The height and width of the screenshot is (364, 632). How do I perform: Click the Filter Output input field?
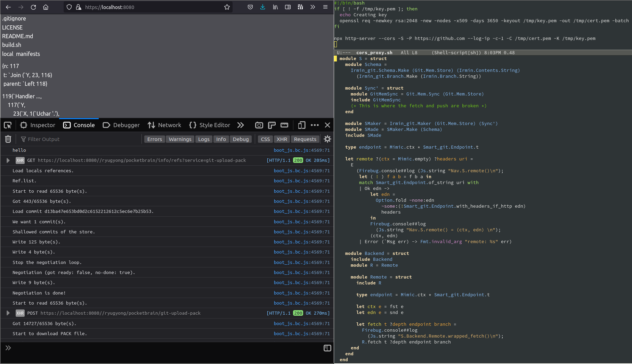(80, 139)
